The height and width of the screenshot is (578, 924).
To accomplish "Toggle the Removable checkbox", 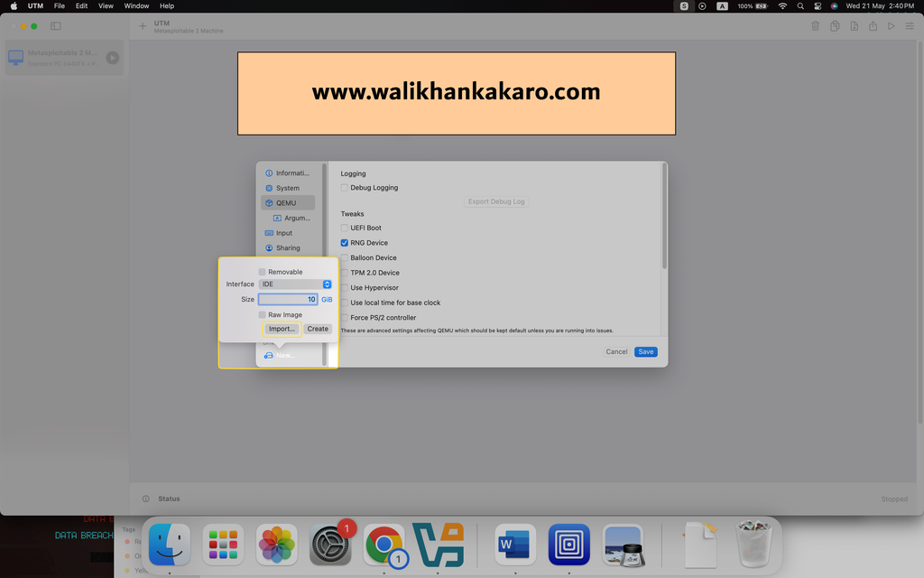I will (263, 272).
